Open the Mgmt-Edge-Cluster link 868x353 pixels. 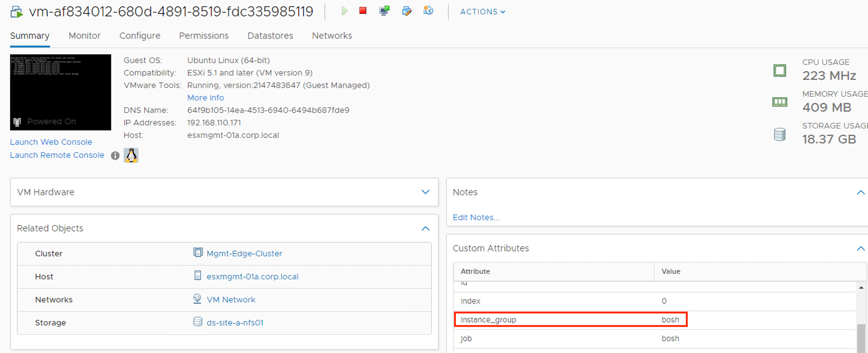[244, 253]
